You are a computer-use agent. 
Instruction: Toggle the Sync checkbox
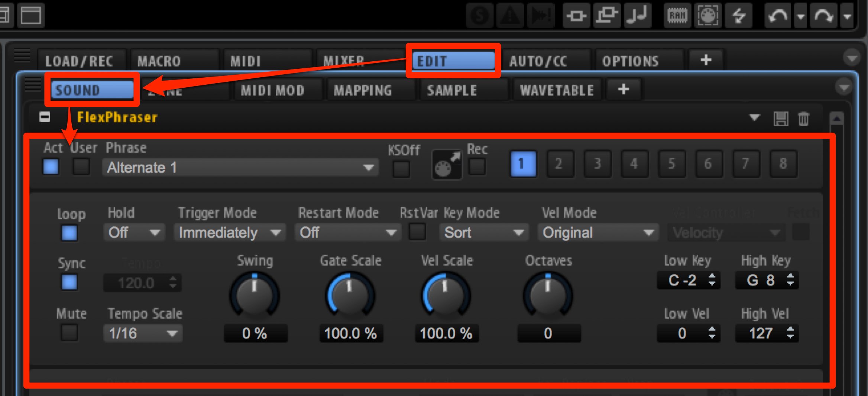coord(69,282)
